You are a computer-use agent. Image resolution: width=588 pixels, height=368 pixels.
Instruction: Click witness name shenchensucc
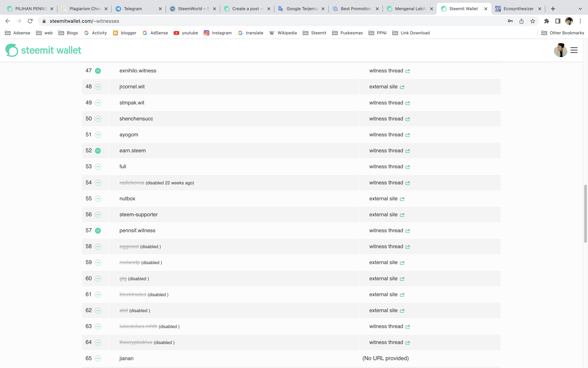[136, 119]
